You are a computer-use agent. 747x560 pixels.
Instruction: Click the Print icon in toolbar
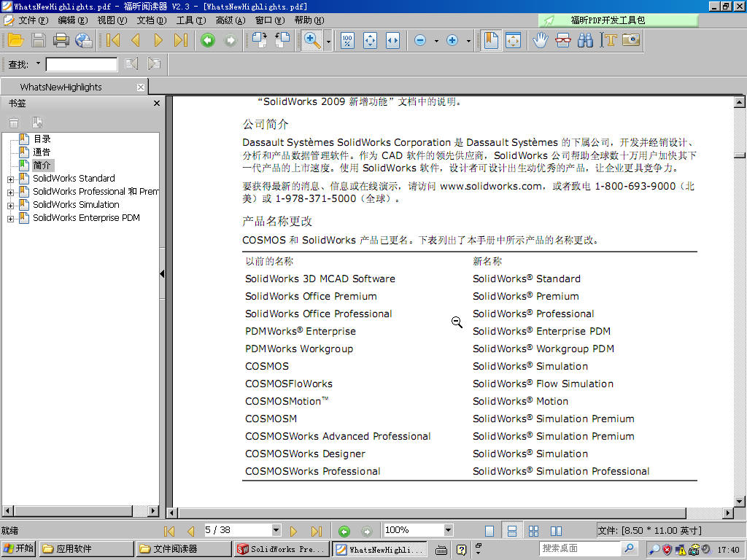(61, 41)
